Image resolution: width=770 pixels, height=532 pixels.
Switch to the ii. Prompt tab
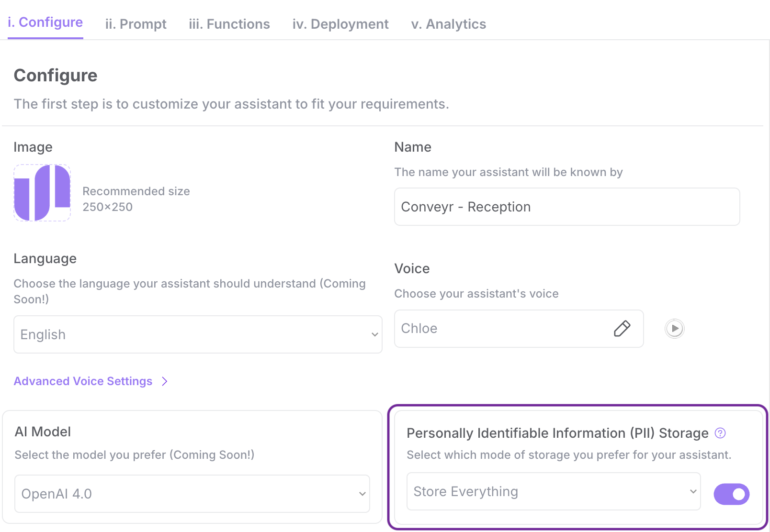136,24
